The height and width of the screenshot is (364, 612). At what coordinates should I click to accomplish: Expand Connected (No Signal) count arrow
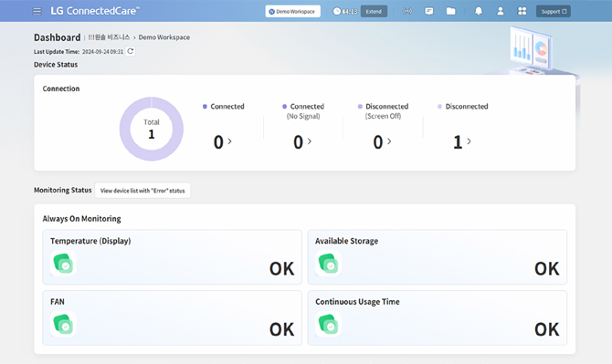310,141
